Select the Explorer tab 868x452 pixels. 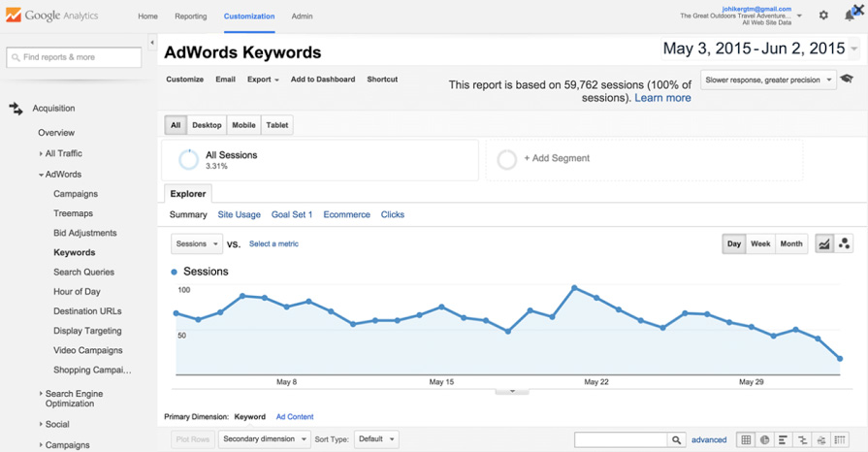(x=188, y=194)
